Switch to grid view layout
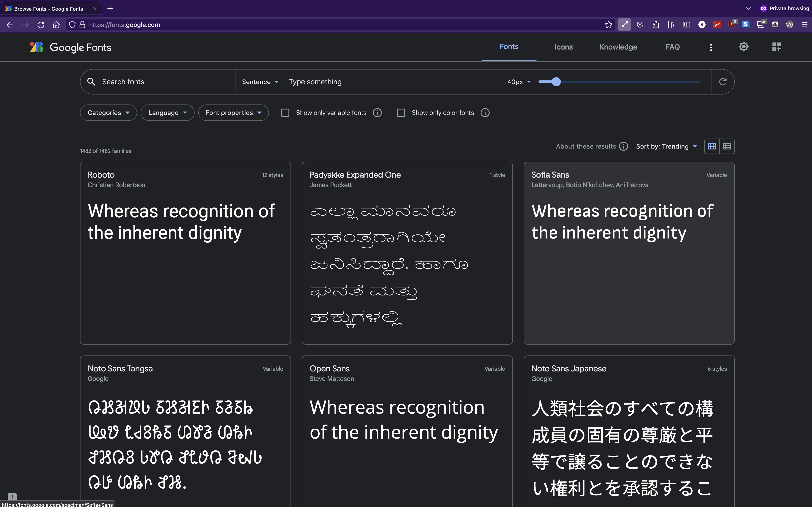This screenshot has width=812, height=507. (712, 146)
